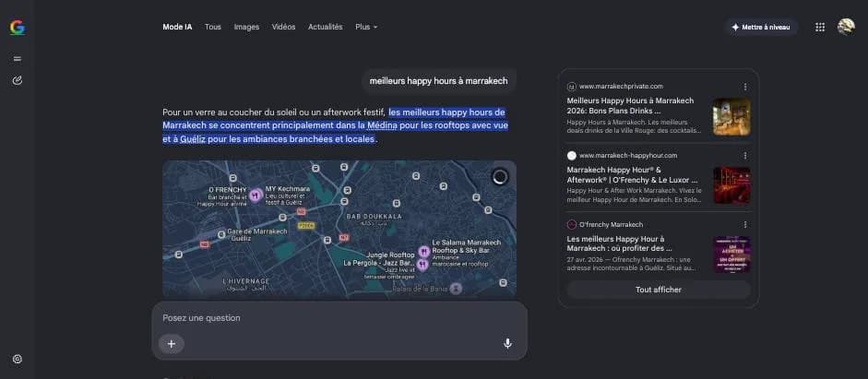The image size is (868, 379).
Task: Click the map loading circle icon
Action: 500,177
